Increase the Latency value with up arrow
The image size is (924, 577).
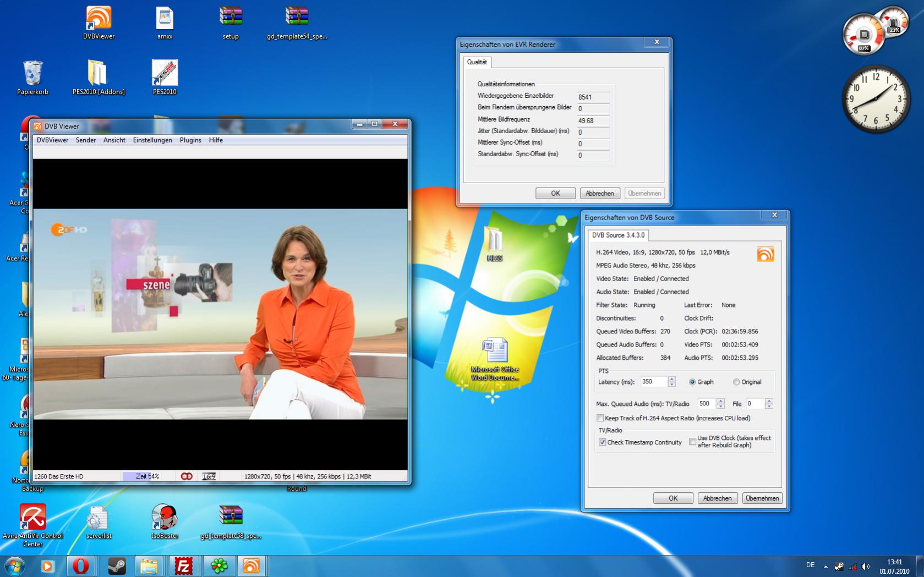pyautogui.click(x=671, y=379)
